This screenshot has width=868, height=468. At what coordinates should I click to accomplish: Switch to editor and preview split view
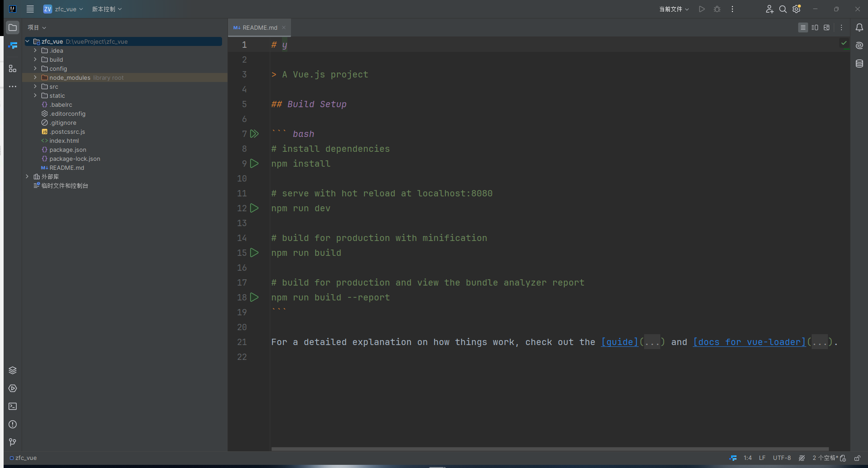pos(814,27)
